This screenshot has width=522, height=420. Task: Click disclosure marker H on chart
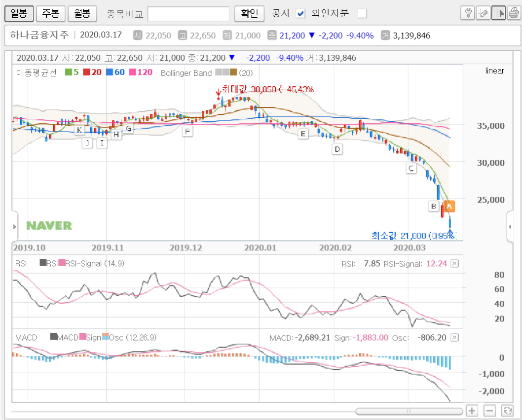point(116,135)
